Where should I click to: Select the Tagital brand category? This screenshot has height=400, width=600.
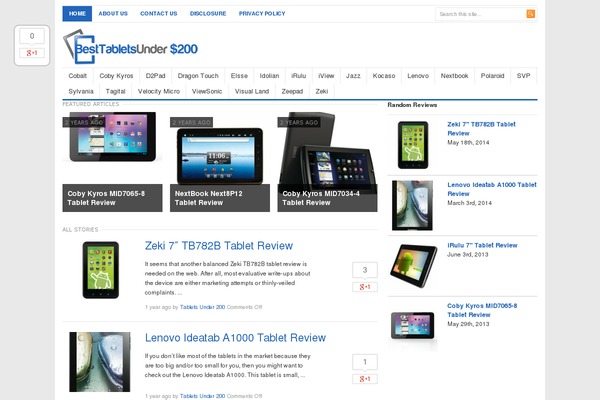click(x=115, y=91)
